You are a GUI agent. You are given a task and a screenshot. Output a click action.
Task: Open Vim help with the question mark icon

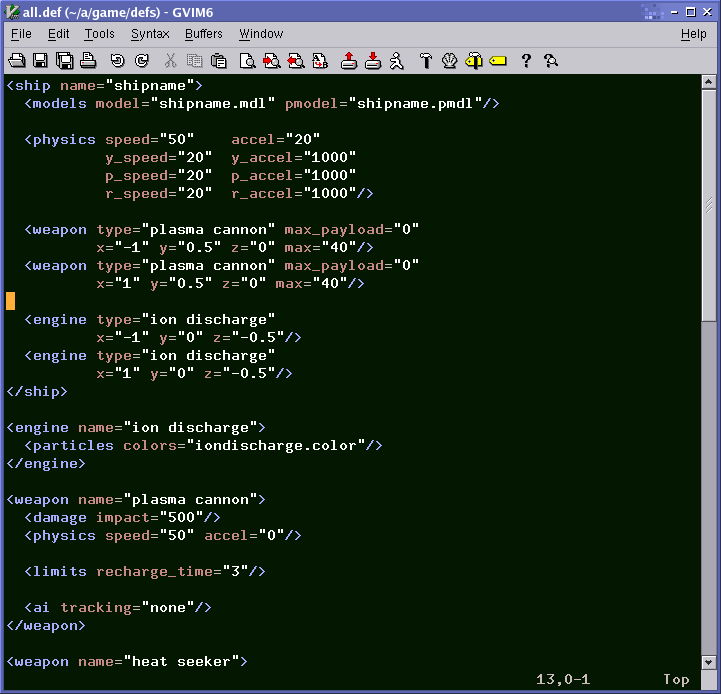click(526, 61)
